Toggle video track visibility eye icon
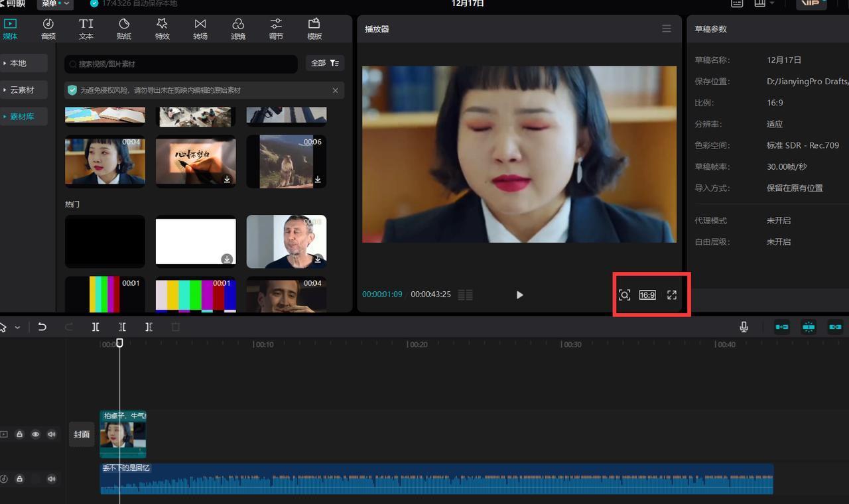Viewport: 849px width, 504px height. (36, 434)
